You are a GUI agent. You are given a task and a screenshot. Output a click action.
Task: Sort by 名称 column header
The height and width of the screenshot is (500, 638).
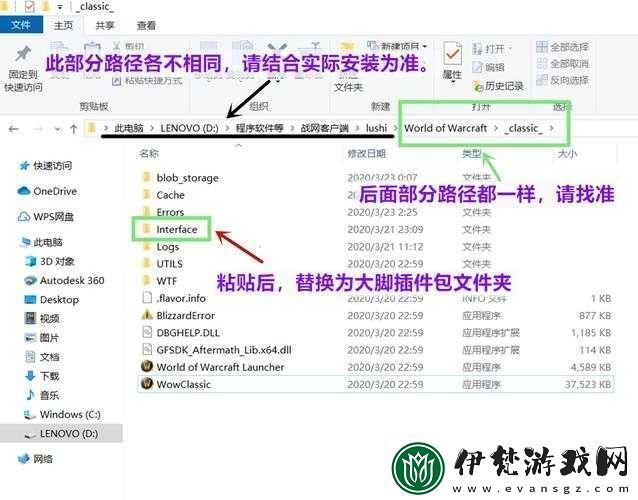pos(149,153)
